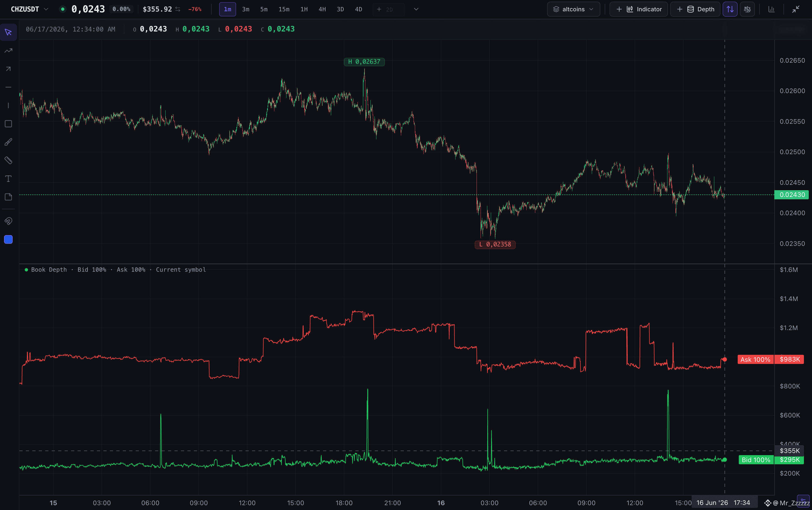This screenshot has height=510, width=812.
Task: Select the horizontal line tool
Action: point(8,87)
